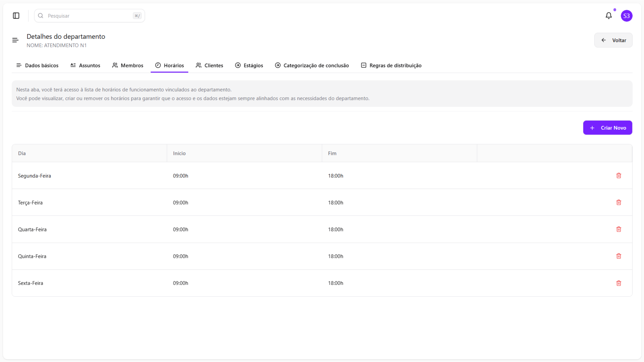Switch to the Dados básicos tab
This screenshot has width=644, height=362.
coord(38,65)
